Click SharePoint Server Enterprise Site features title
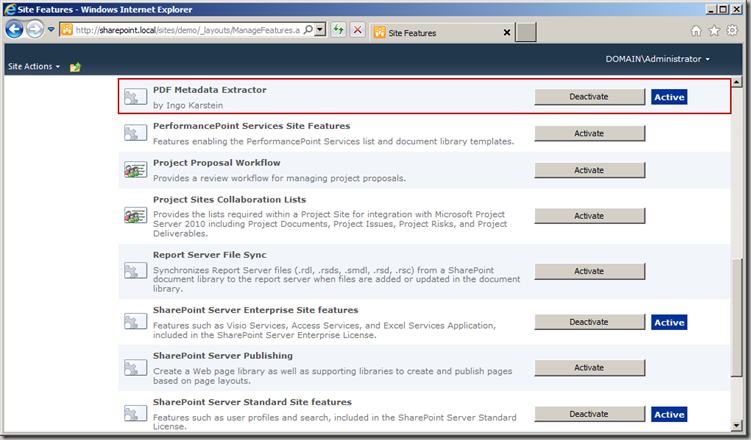The image size is (751, 440). [256, 310]
